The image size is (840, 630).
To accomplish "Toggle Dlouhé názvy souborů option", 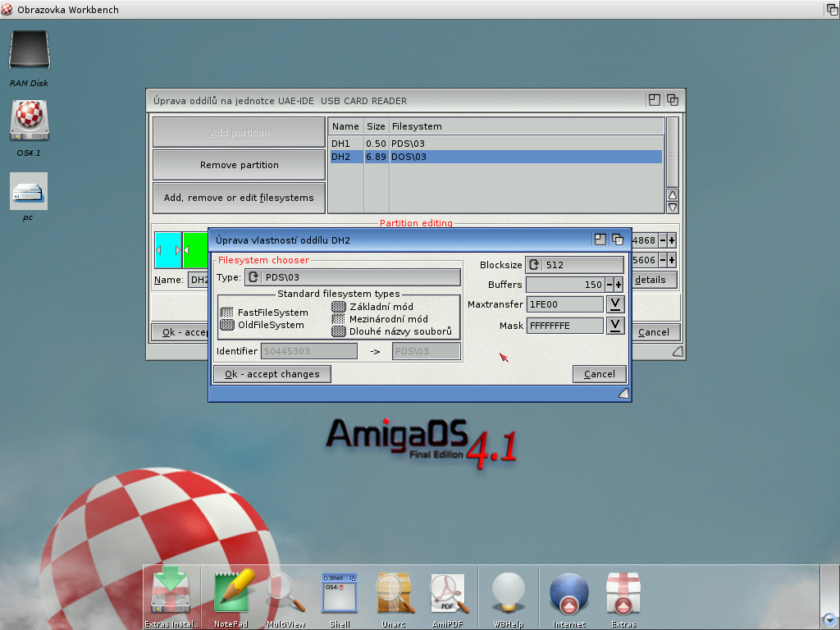I will coord(338,331).
